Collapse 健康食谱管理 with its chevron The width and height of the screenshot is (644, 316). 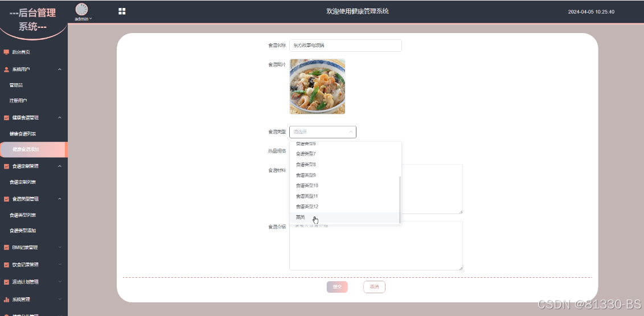point(60,117)
